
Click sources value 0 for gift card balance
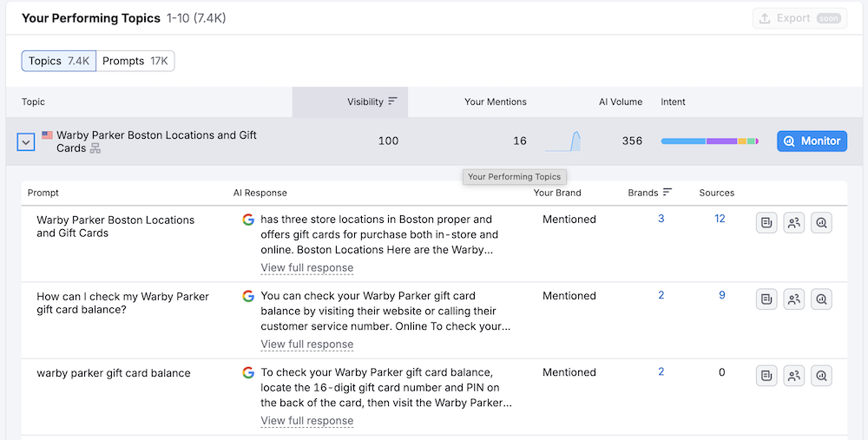[722, 372]
